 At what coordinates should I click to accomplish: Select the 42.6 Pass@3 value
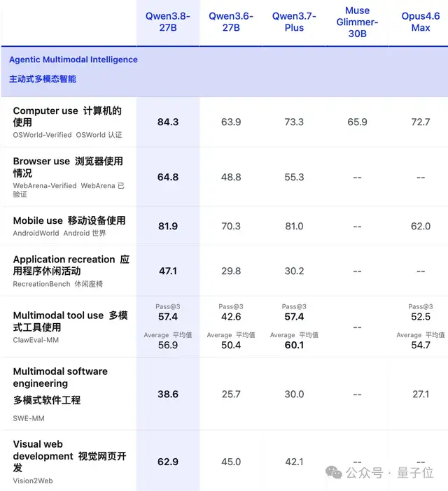tap(231, 317)
